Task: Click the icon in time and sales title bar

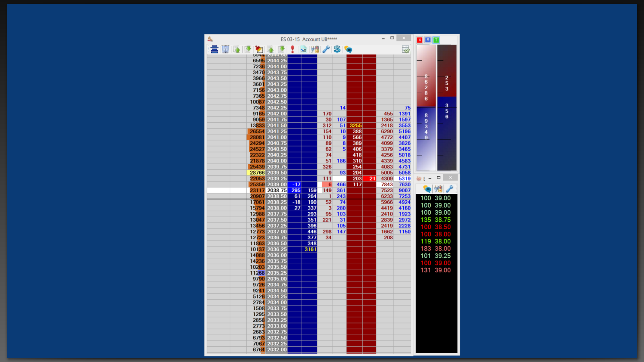Action: [x=419, y=178]
